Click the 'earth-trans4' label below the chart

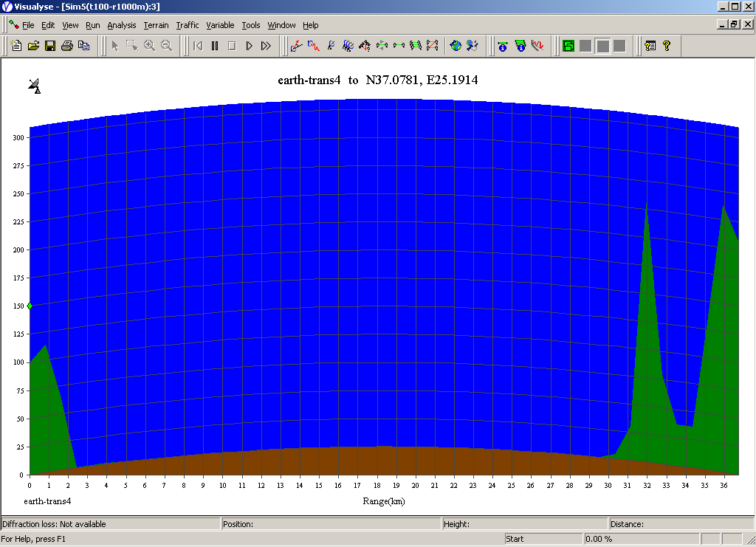click(x=47, y=501)
